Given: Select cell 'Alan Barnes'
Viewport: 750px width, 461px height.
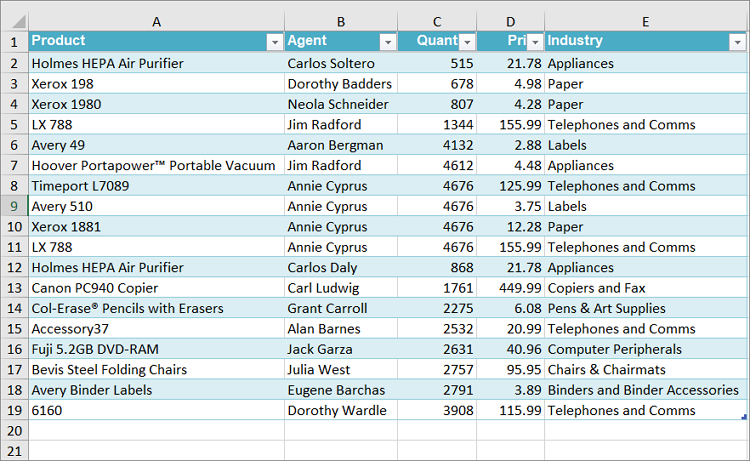Looking at the screenshot, I should pyautogui.click(x=341, y=329).
